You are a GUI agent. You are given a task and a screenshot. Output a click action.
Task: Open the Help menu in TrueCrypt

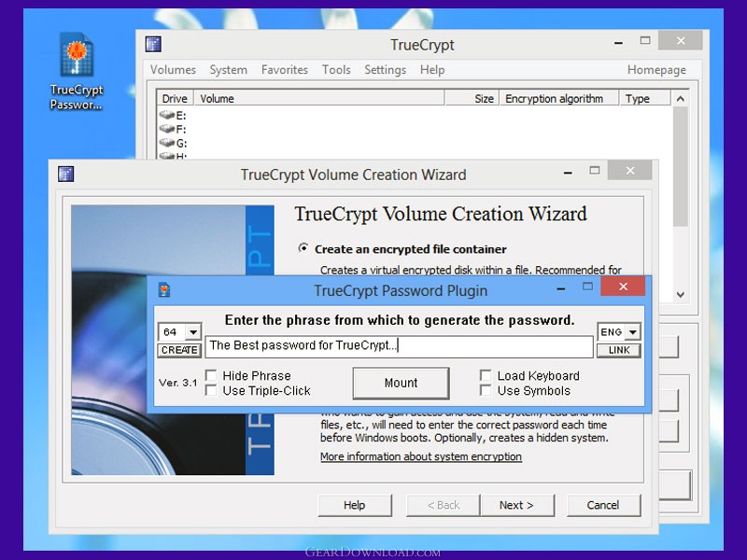click(x=432, y=69)
